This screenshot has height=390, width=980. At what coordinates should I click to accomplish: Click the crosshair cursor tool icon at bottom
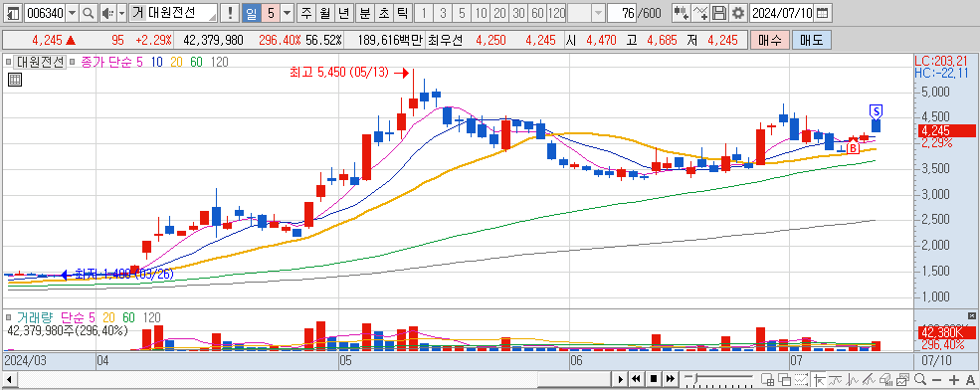point(819,379)
